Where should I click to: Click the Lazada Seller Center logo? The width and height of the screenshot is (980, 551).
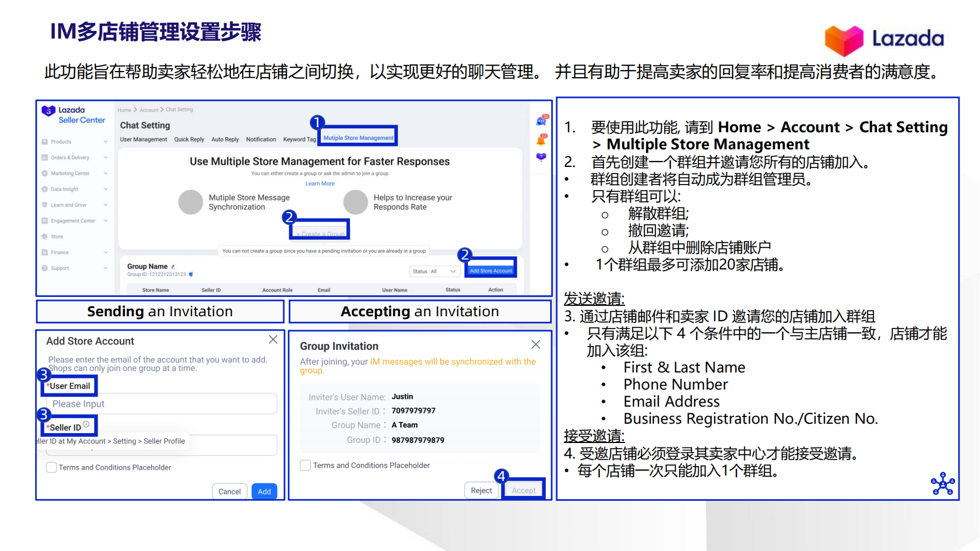pos(73,115)
